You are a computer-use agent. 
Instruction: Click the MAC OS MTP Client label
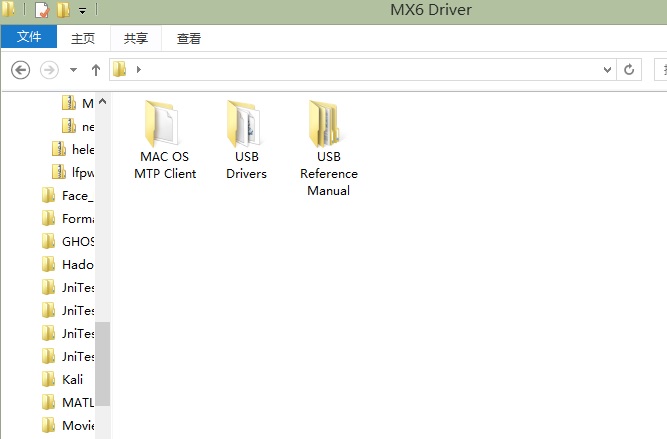coord(165,165)
